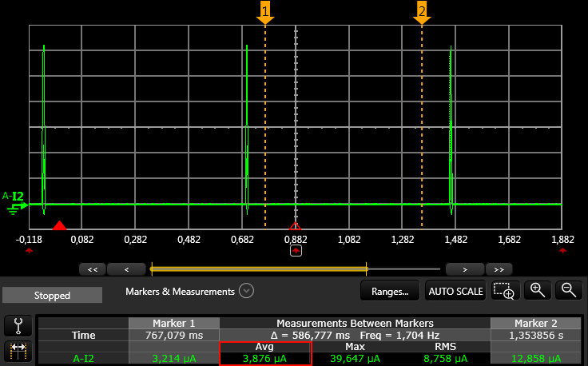The height and width of the screenshot is (366, 588).
Task: Select marker 2 flag at top
Action: point(422,12)
